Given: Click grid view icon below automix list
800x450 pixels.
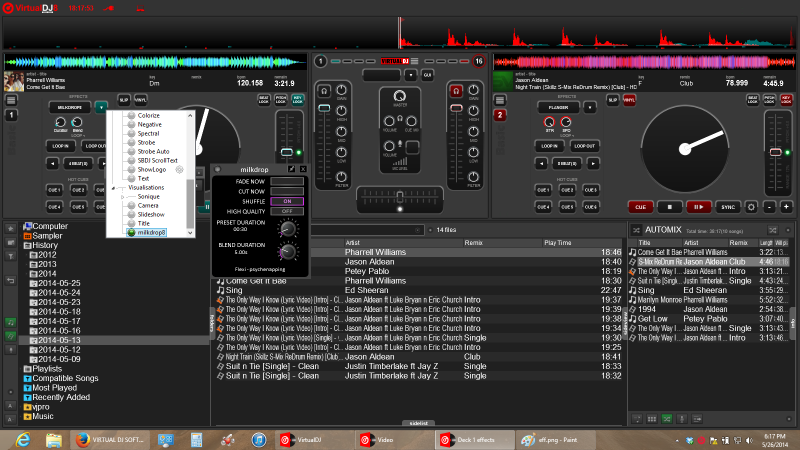Looking at the screenshot, I should pyautogui.click(x=652, y=419).
